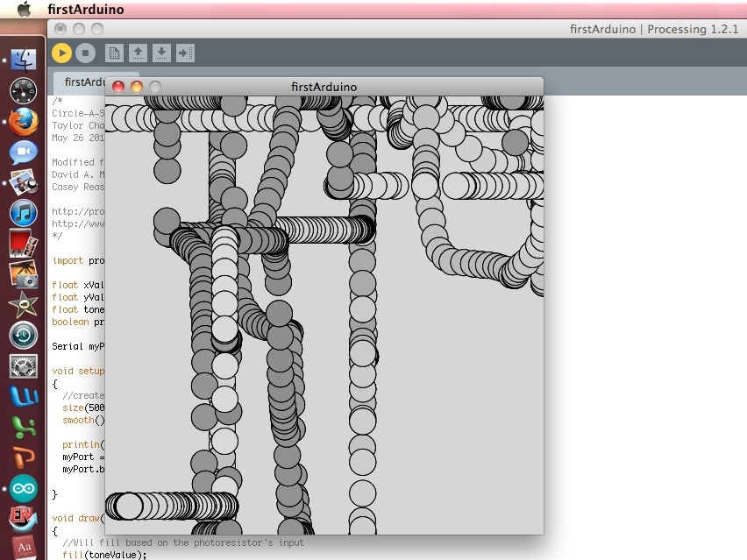Open System Preferences gear in dock
The image size is (747, 560).
click(24, 366)
